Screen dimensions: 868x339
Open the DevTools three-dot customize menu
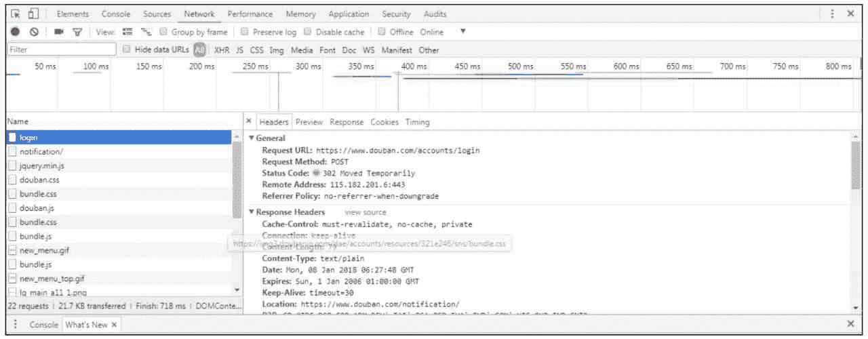tap(832, 14)
